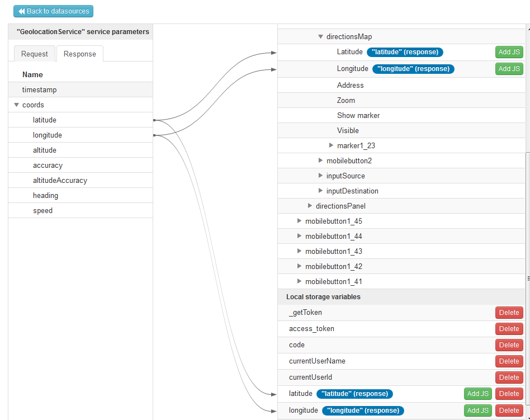Delete the currentUserName variable
530x420 pixels.
509,361
